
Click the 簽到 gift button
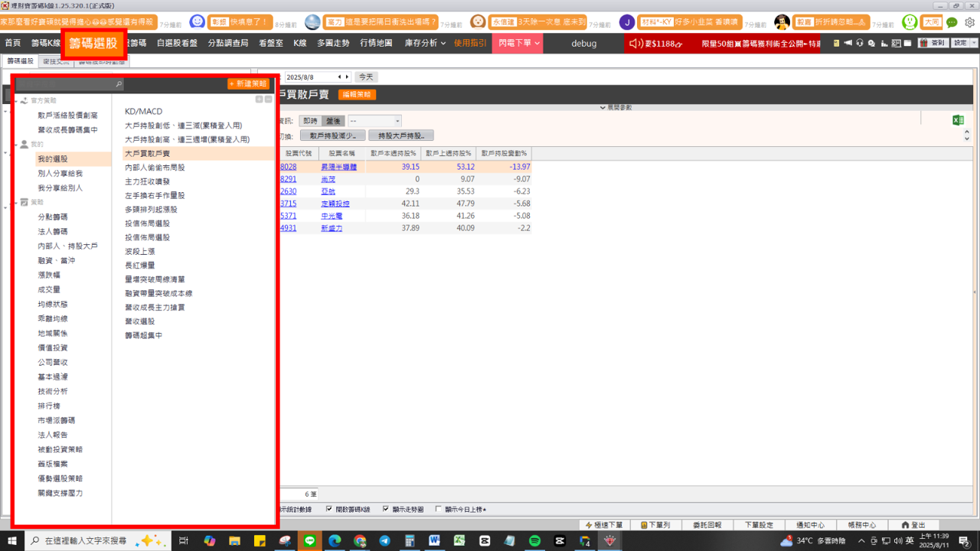click(x=933, y=43)
